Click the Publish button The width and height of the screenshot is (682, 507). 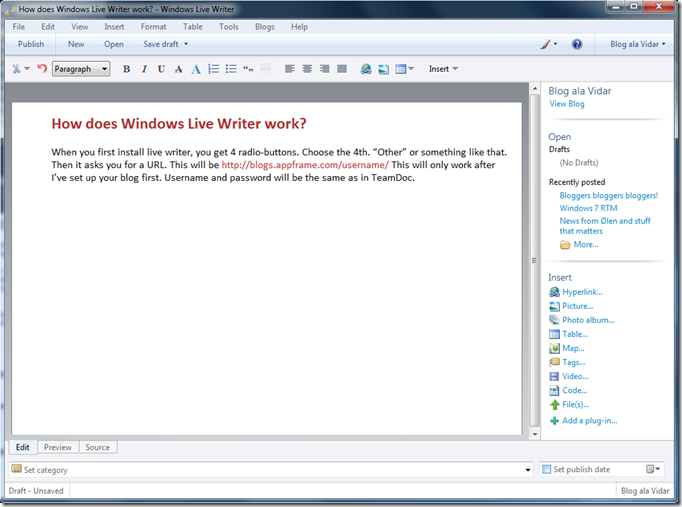pyautogui.click(x=31, y=44)
